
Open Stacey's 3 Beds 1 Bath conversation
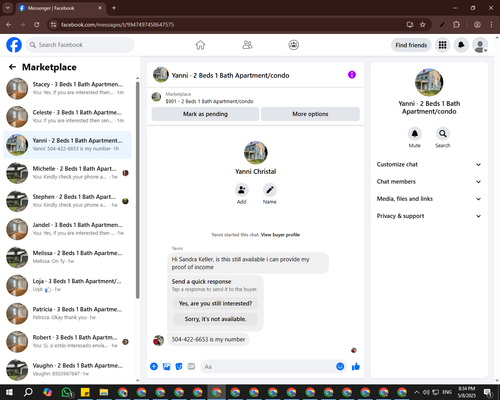tap(67, 88)
